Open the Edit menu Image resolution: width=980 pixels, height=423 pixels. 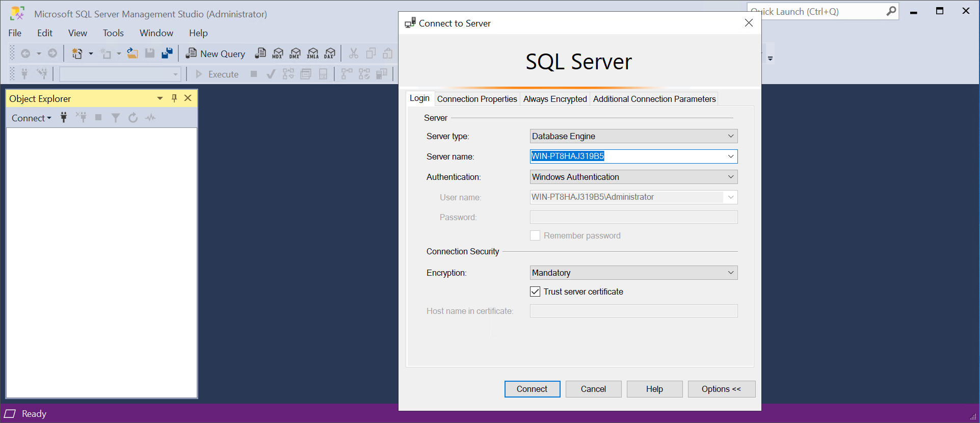pyautogui.click(x=45, y=33)
